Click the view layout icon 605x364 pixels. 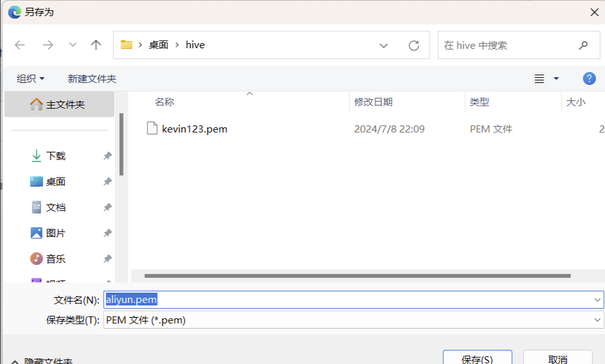(x=539, y=78)
